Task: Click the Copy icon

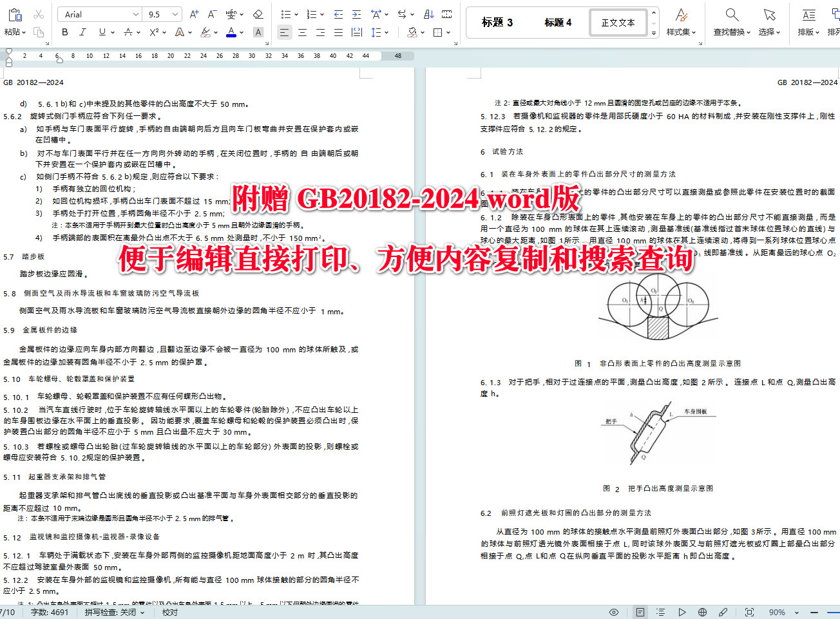Action: (39, 32)
